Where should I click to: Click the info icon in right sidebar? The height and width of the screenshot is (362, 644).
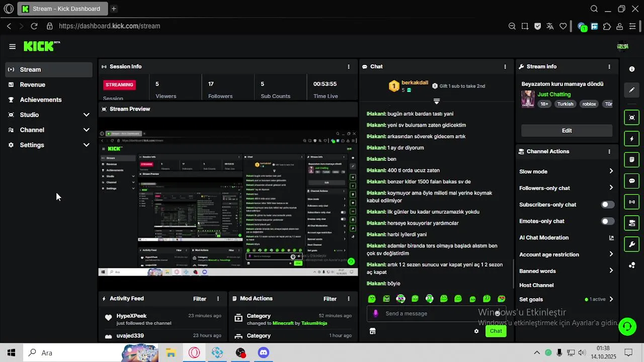click(632, 69)
